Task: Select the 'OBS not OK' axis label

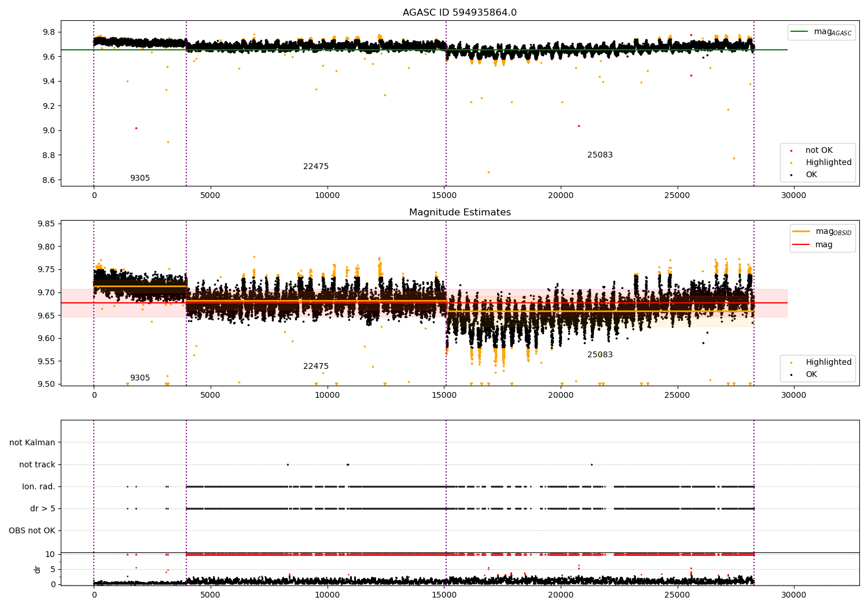Action: [x=32, y=531]
